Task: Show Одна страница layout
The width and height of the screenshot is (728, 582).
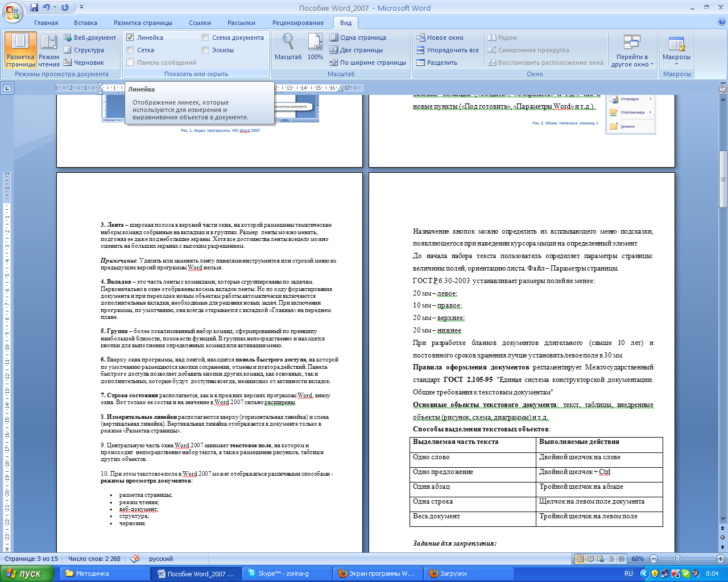Action: coord(358,38)
